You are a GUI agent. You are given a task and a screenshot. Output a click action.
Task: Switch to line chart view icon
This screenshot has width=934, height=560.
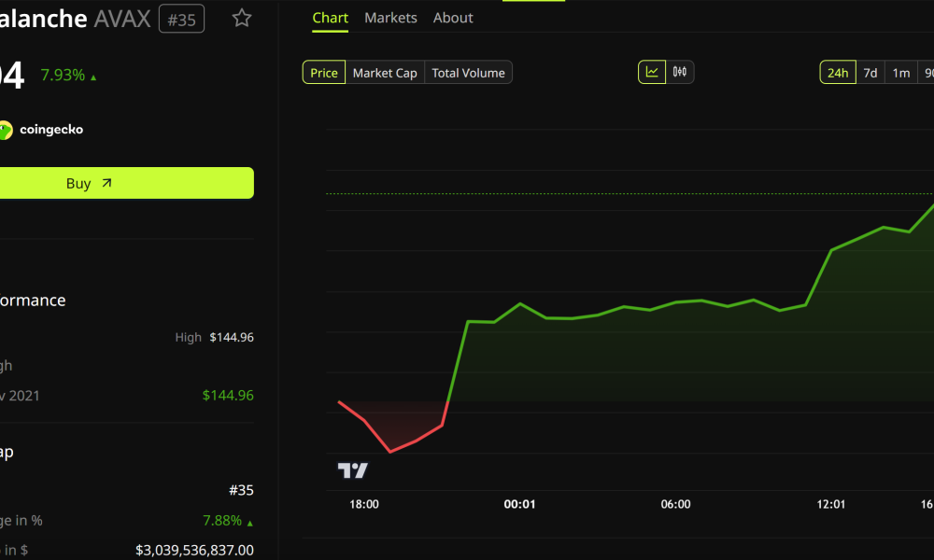point(652,72)
